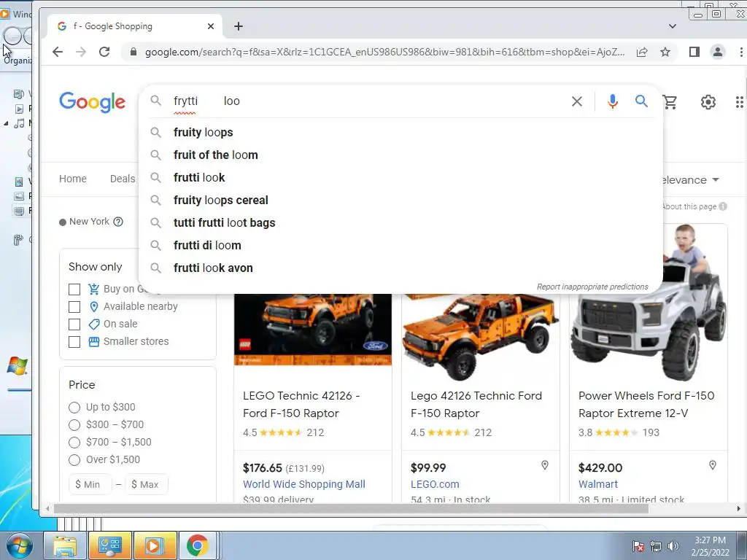The image size is (747, 560).
Task: Click the address bar URL
Action: pos(384,52)
